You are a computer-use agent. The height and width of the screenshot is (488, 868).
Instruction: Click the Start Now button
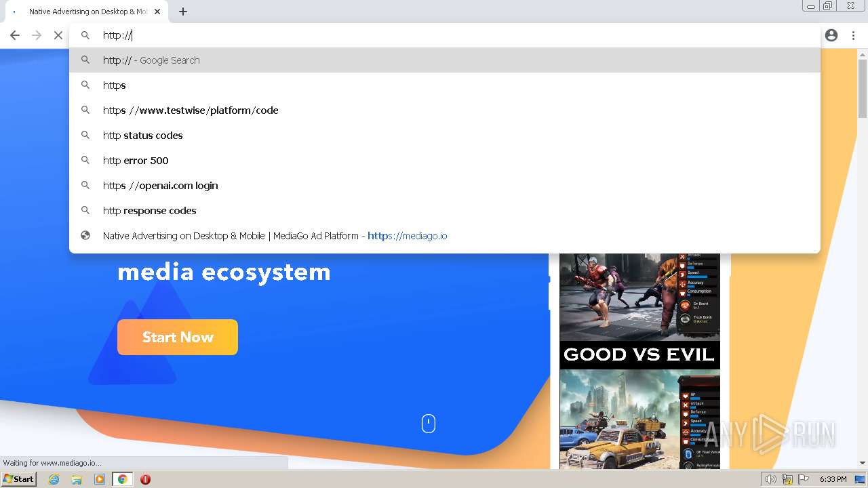click(178, 337)
